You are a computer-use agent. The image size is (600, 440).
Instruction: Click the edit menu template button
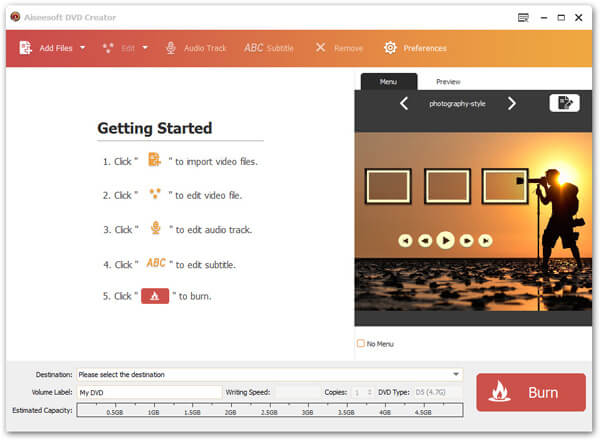pyautogui.click(x=564, y=103)
